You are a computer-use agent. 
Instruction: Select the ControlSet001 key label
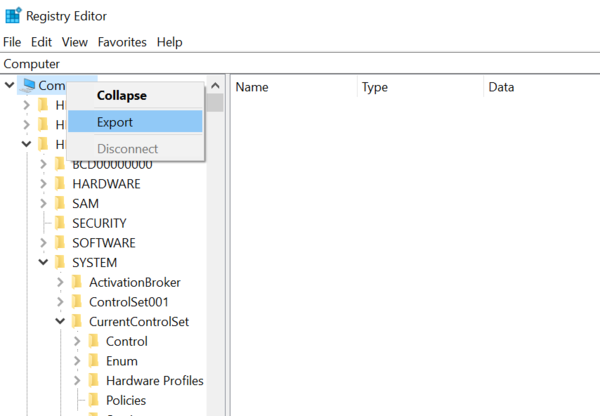click(x=129, y=302)
